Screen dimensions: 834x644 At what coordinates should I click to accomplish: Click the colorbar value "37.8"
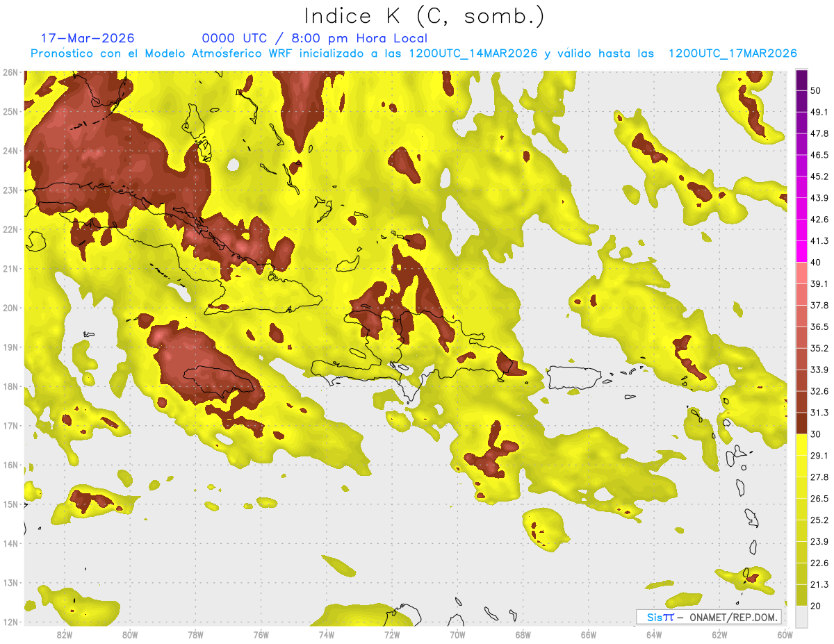(819, 305)
